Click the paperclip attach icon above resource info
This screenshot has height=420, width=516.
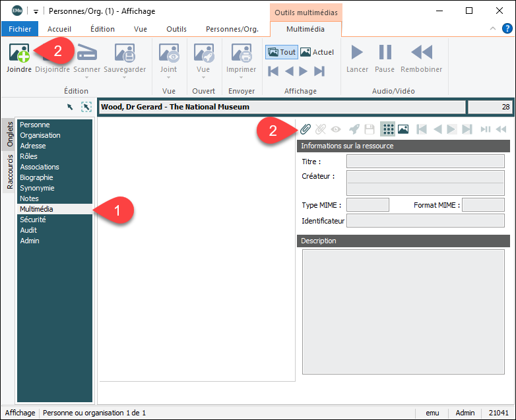(x=306, y=129)
